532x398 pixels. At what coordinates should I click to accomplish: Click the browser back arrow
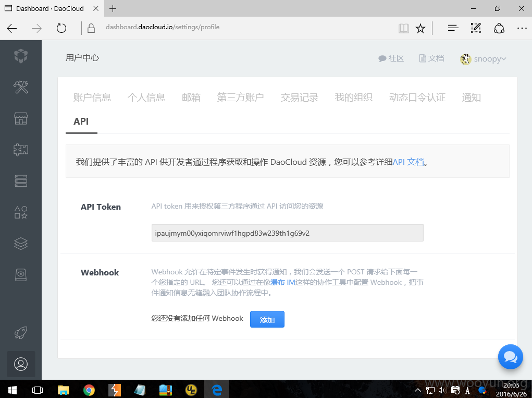click(x=12, y=28)
